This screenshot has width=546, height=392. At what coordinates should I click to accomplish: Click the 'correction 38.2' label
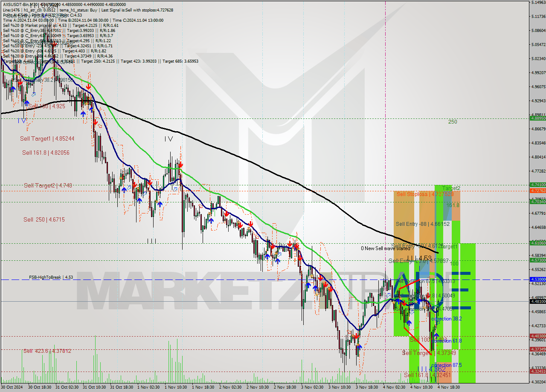(x=446, y=319)
